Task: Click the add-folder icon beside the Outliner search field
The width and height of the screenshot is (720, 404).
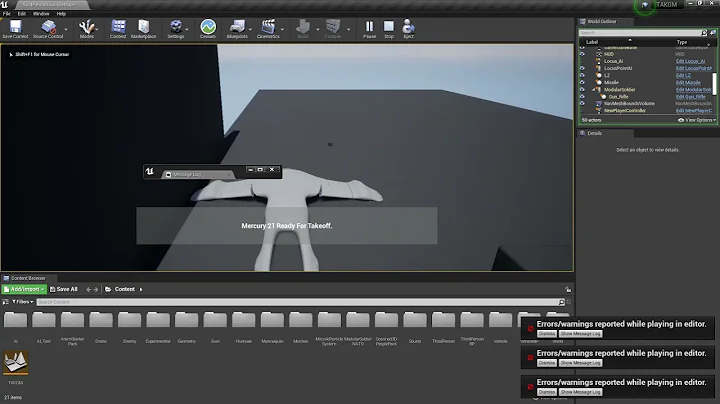Action: [x=713, y=33]
